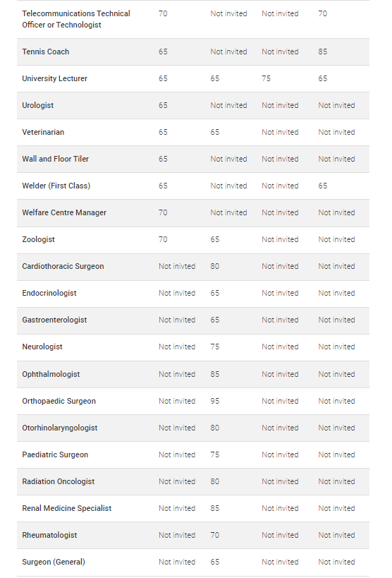392x578 pixels.
Task: Select the Tennis Coach row label
Action: point(45,52)
